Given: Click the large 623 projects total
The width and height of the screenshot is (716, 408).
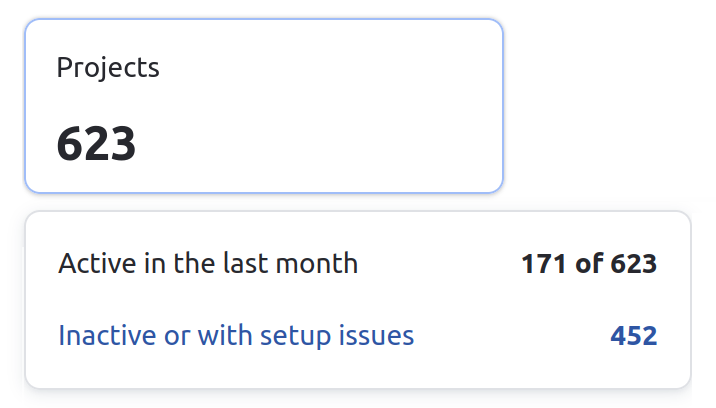Looking at the screenshot, I should (x=96, y=144).
